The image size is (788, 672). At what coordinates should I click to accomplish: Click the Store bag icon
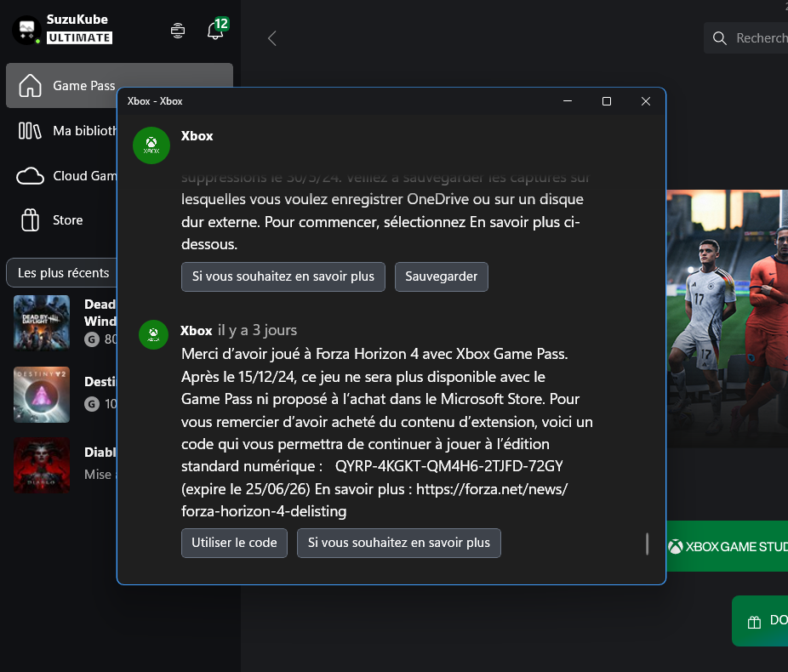(x=30, y=220)
